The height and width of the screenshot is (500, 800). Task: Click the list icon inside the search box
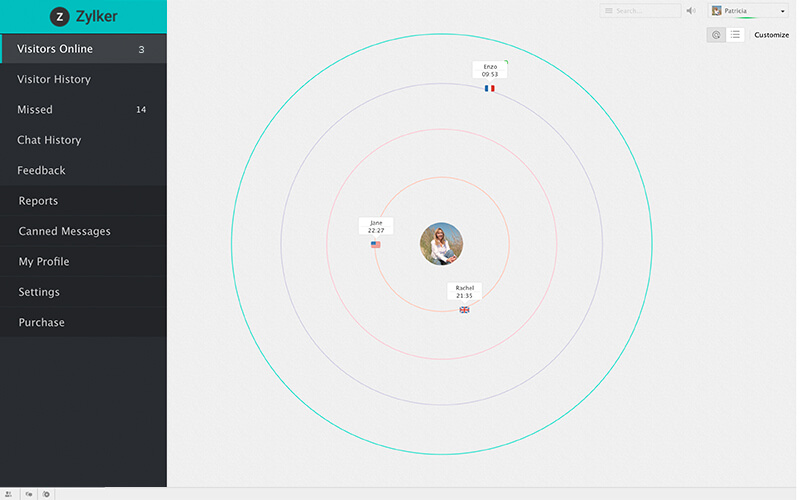click(x=609, y=11)
